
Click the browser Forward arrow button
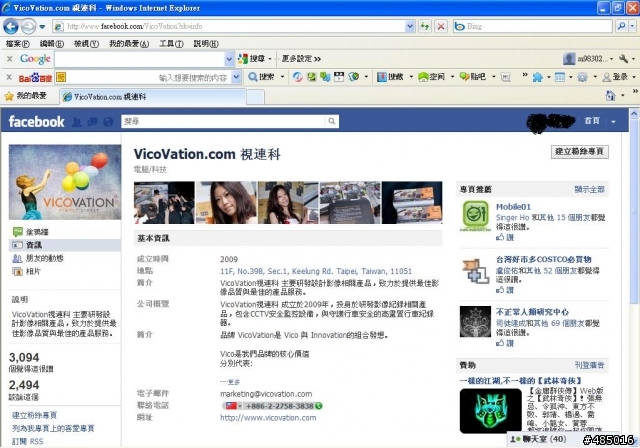tap(28, 27)
